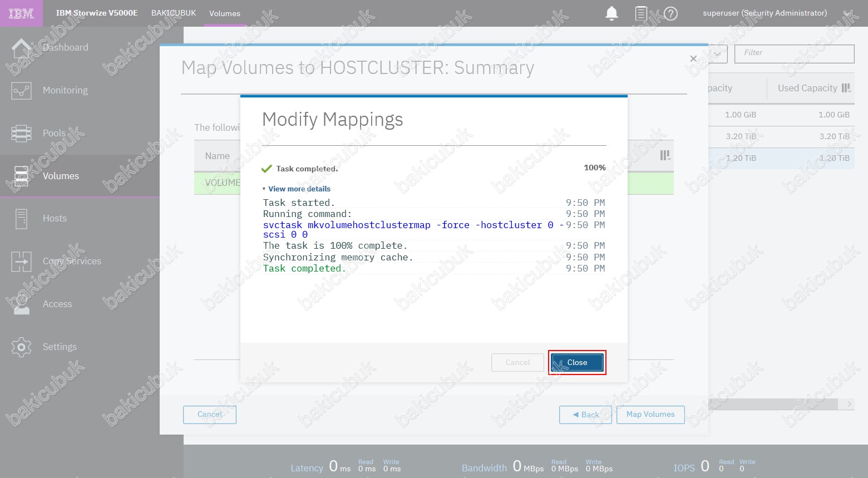The height and width of the screenshot is (478, 868).
Task: Click the Pools icon in sidebar
Action: [x=21, y=133]
